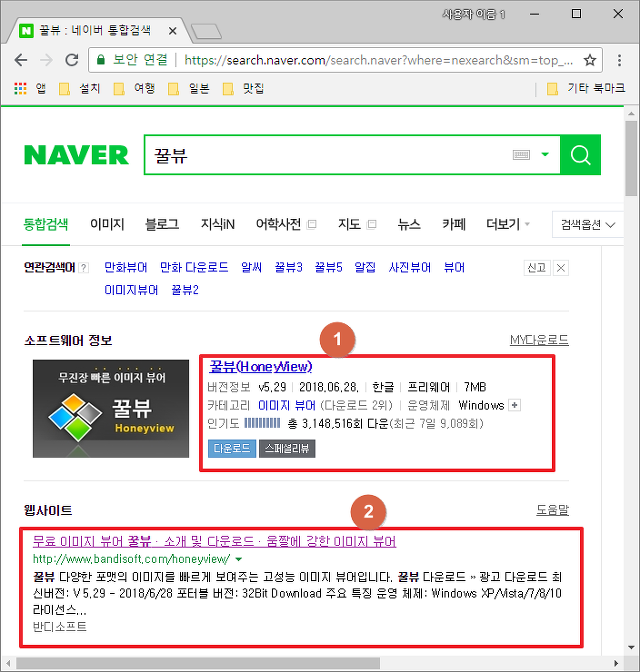Image resolution: width=640 pixels, height=672 pixels.
Task: Open the on-screen keyboard icon in search box
Action: 521,155
